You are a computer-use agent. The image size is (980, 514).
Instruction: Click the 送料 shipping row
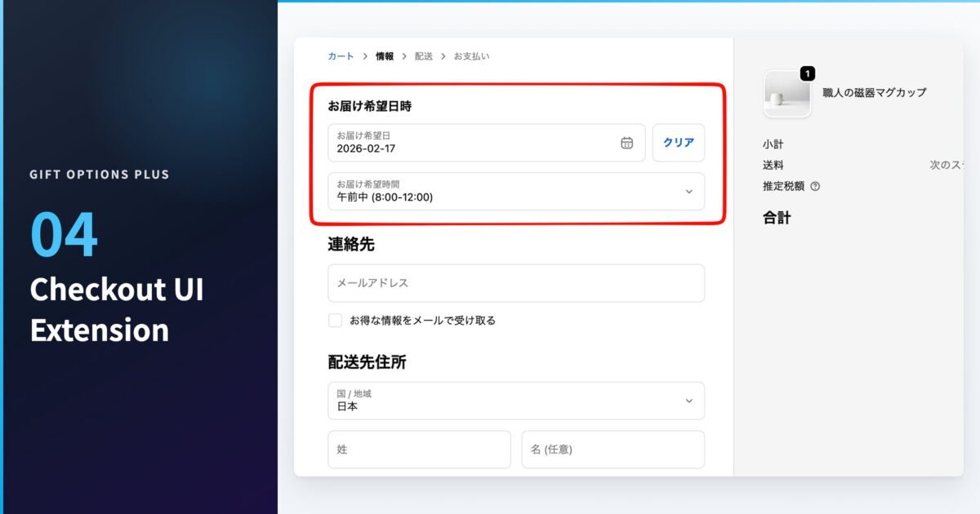(773, 165)
